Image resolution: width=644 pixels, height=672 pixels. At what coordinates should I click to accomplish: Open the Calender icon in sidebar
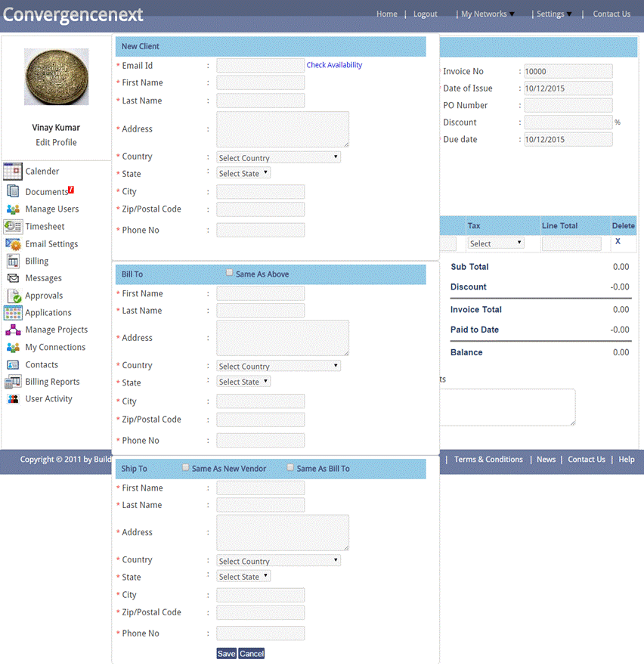tap(13, 172)
